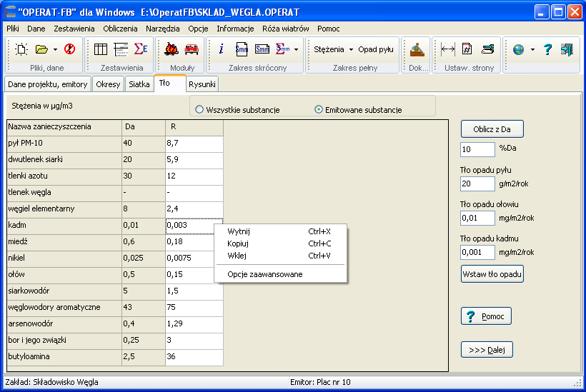
Task: Open the Zestawienia menu
Action: [x=74, y=29]
